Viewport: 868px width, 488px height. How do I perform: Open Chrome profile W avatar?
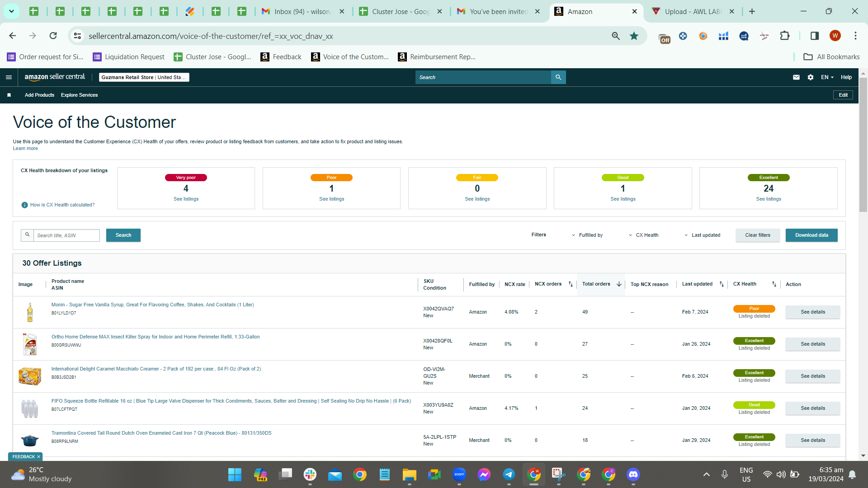(835, 36)
